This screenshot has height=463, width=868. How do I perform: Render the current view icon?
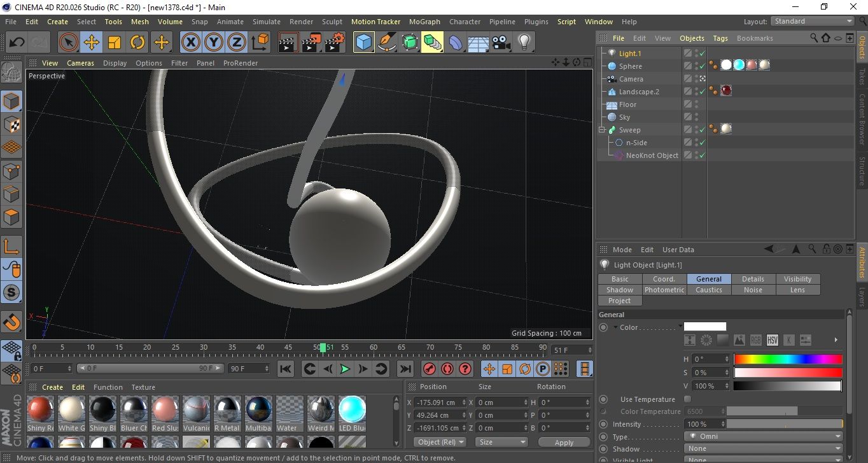click(x=288, y=43)
